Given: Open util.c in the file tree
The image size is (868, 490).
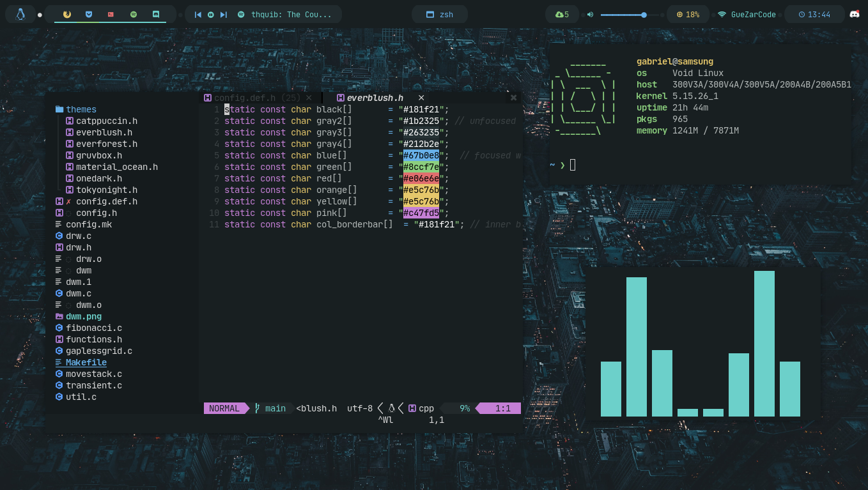Looking at the screenshot, I should (81, 397).
